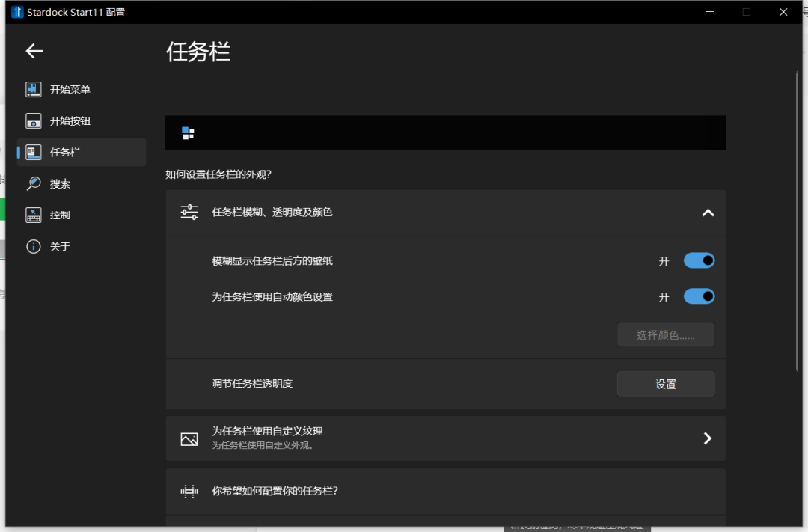808x532 pixels.
Task: Click the 开始按钮 sidebar icon
Action: point(34,120)
